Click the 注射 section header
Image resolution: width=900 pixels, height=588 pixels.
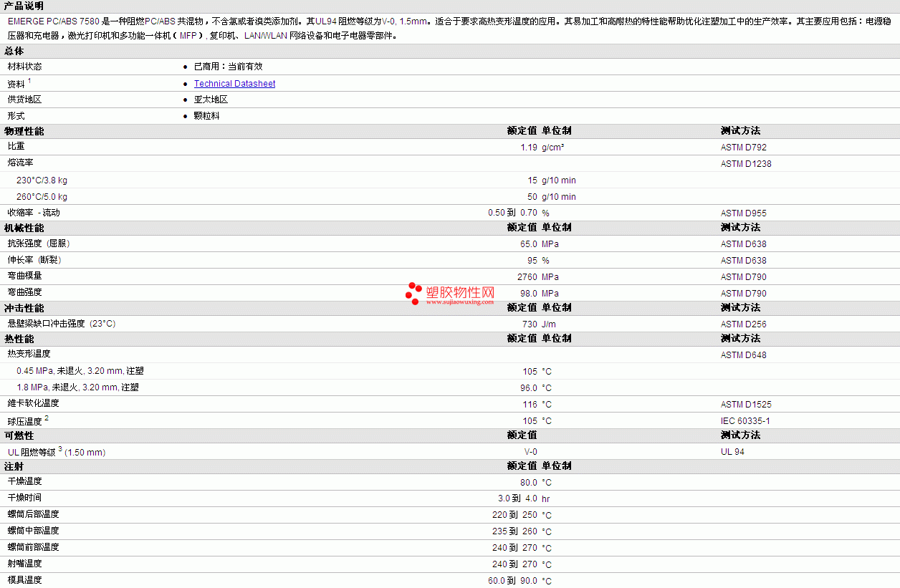[14, 466]
